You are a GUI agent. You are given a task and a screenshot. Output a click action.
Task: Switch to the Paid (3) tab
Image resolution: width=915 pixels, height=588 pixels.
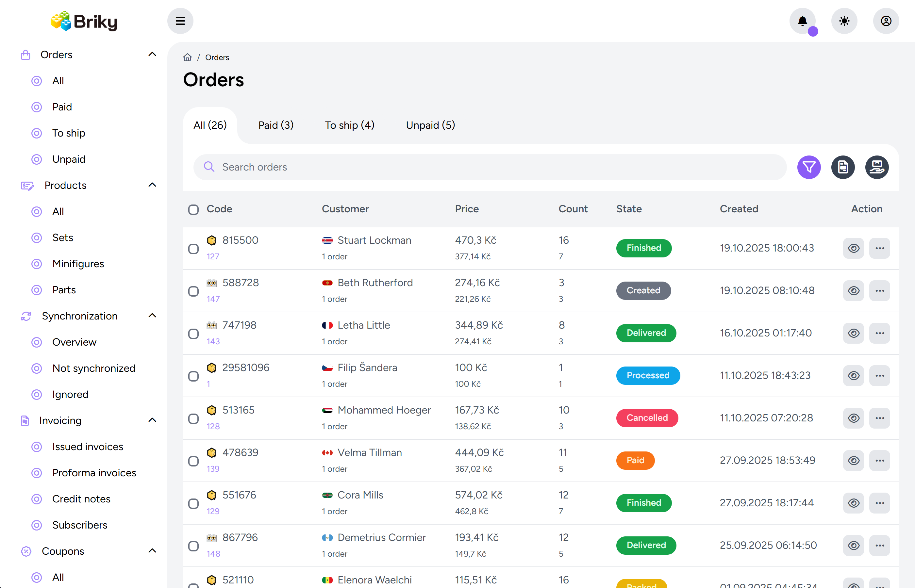click(276, 125)
